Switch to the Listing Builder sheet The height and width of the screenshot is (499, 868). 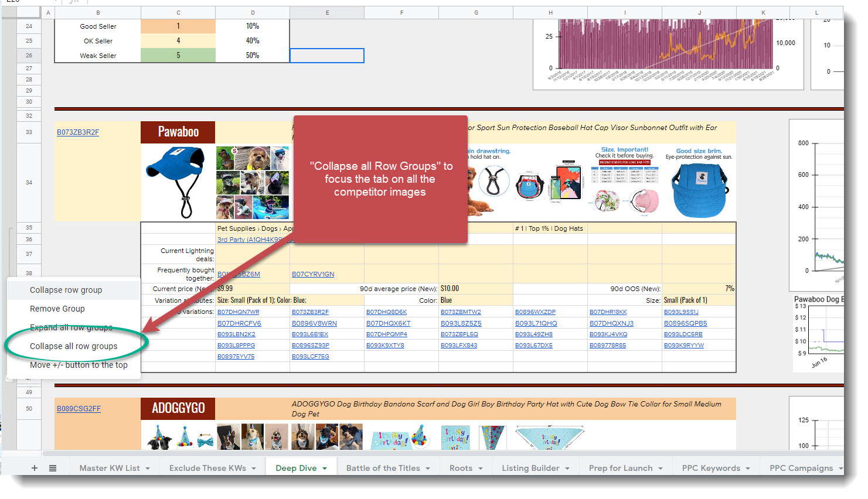click(530, 468)
